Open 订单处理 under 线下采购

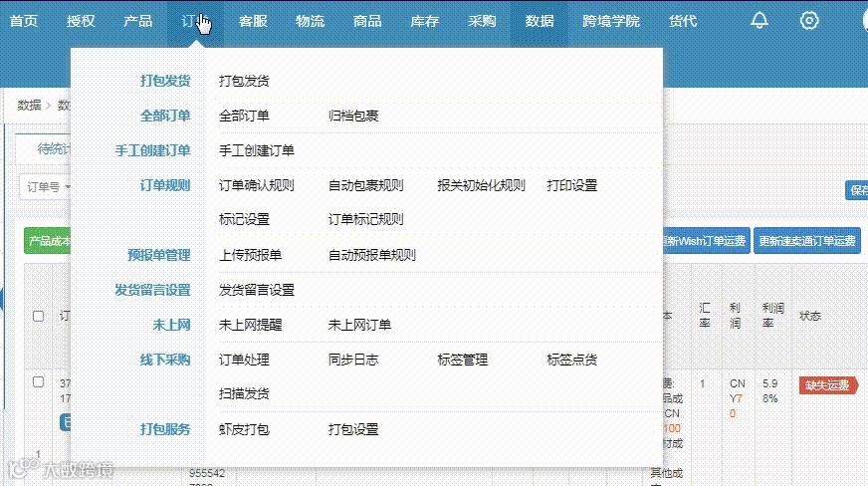point(244,360)
